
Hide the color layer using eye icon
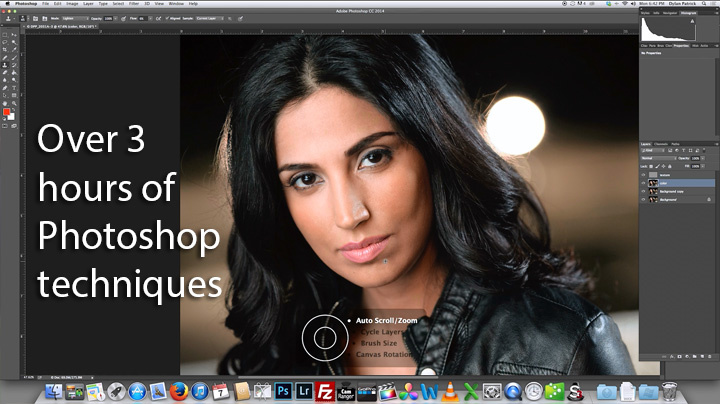(x=643, y=184)
